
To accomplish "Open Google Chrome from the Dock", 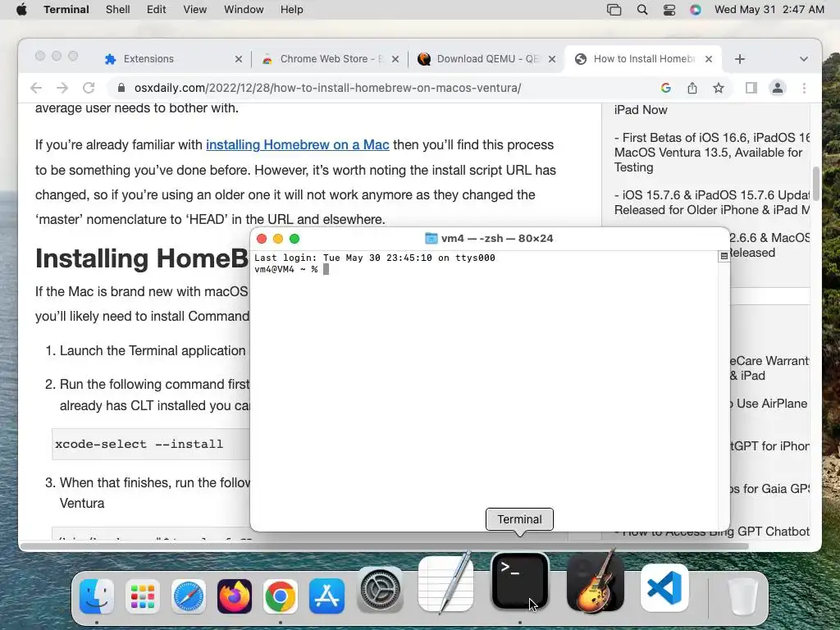I will coord(281,596).
